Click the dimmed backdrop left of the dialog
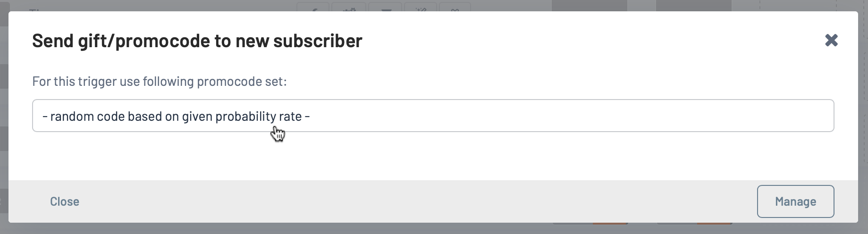 coord(4,118)
